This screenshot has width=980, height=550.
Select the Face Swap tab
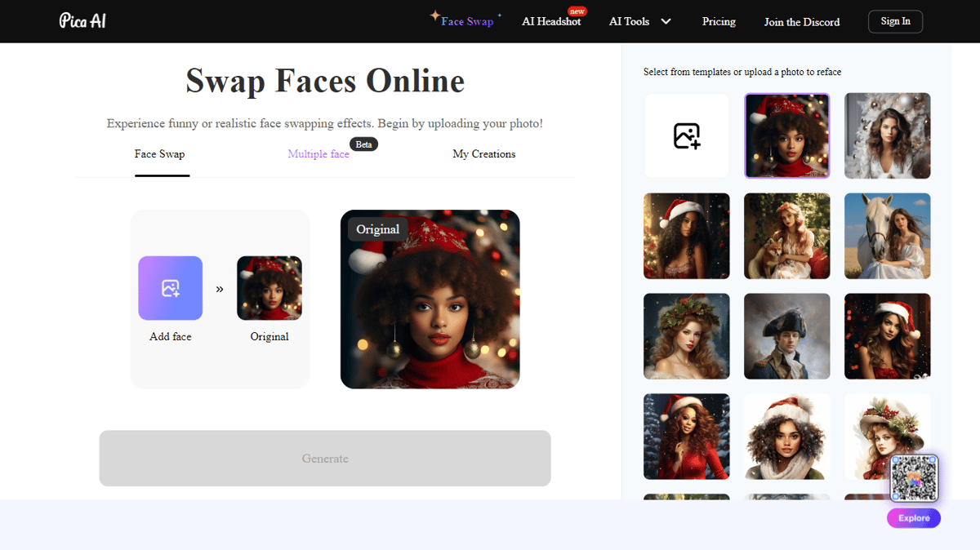tap(160, 154)
